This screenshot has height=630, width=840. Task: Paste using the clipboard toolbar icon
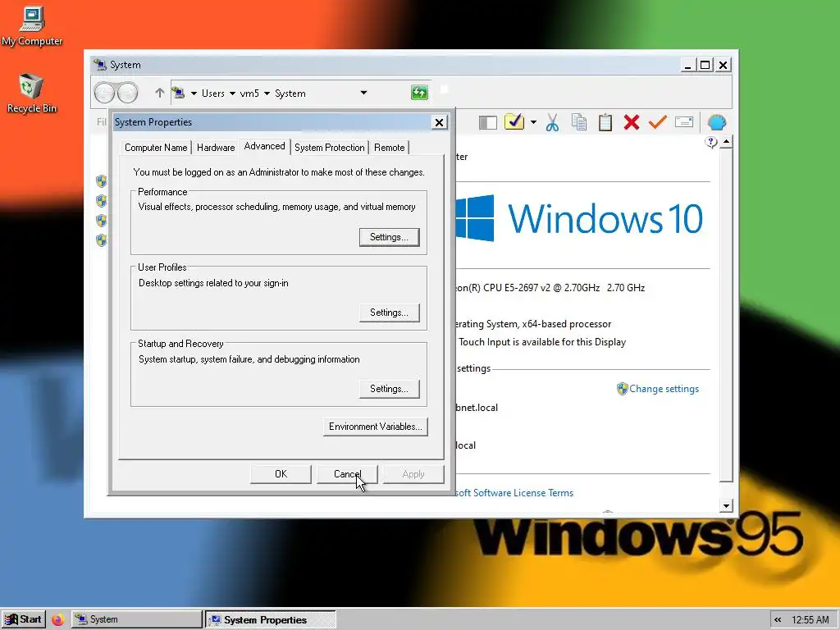(x=605, y=122)
